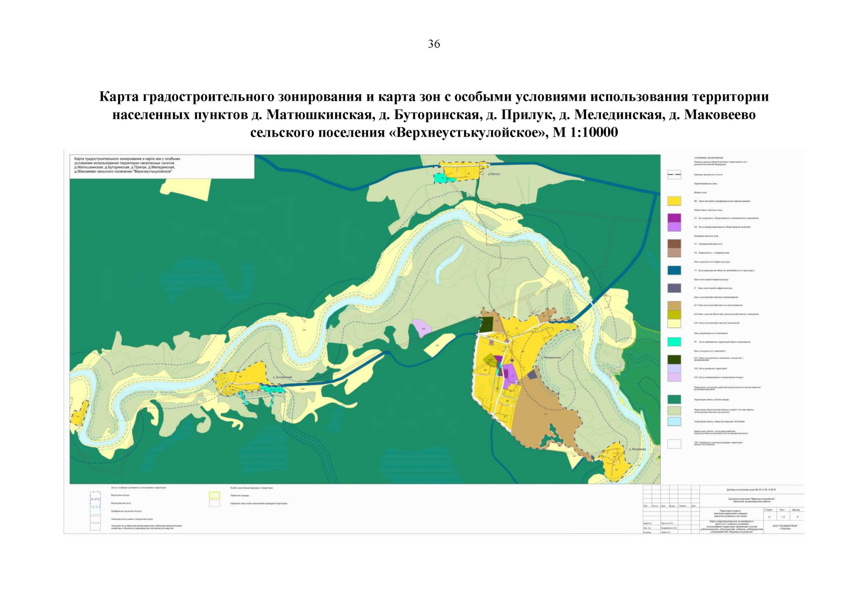Select the П1 production zone legend icon
This screenshot has height=614, width=868.
click(674, 245)
